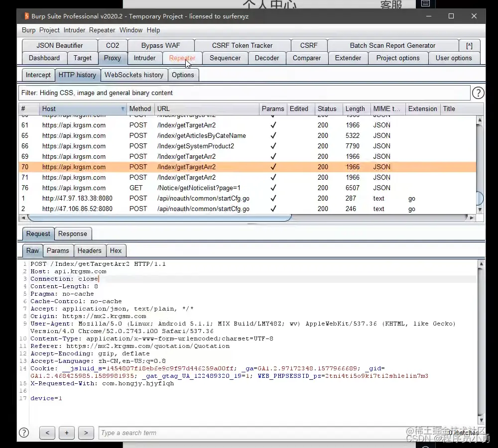Switch to JSON Beautifier tab
The height and width of the screenshot is (448, 498).
click(x=60, y=45)
